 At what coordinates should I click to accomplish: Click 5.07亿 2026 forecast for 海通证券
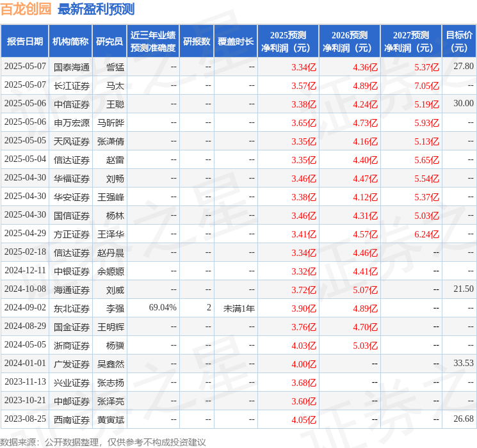pos(365,290)
